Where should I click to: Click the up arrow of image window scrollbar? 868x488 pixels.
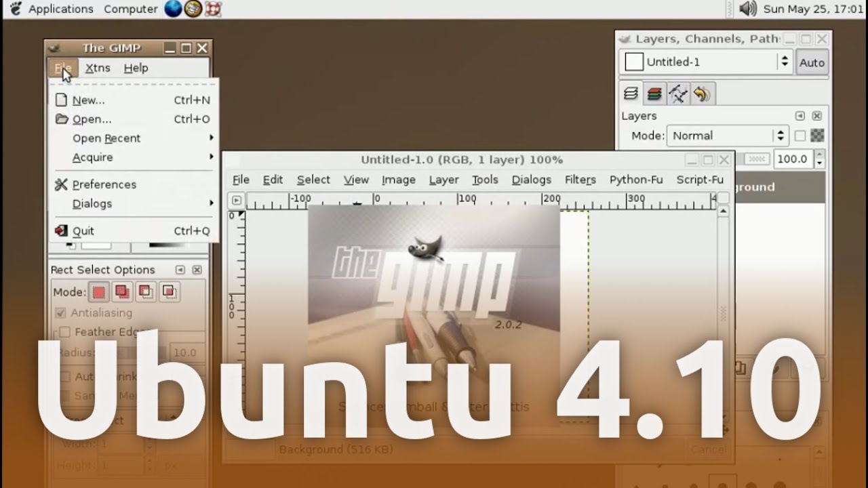pos(723,211)
